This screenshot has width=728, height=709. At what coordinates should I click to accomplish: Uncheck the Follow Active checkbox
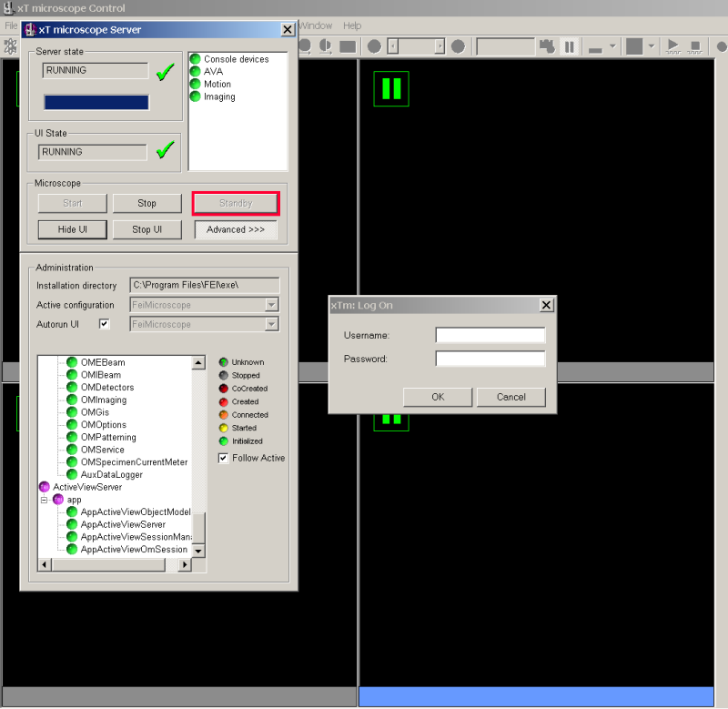tap(224, 458)
